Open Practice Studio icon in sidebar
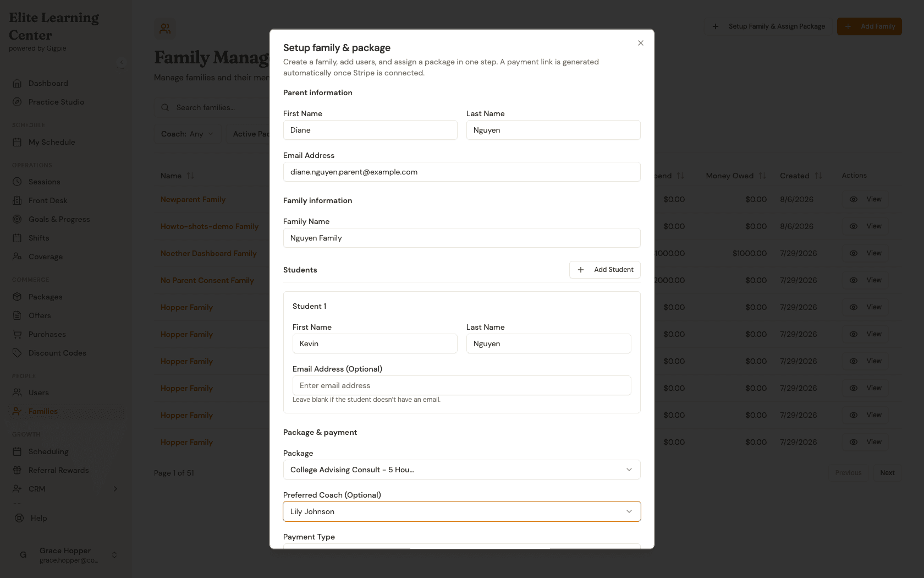This screenshot has height=578, width=924. coord(17,102)
